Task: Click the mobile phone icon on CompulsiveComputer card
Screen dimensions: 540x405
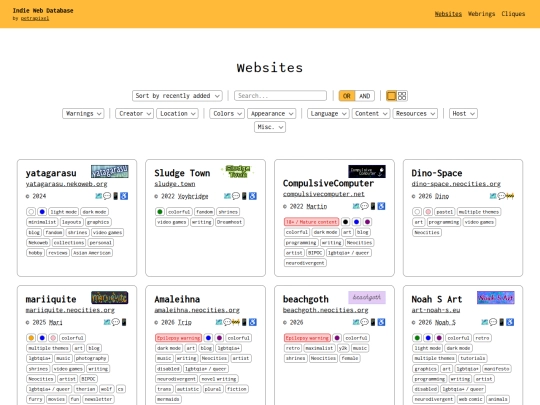Action: pos(373,206)
